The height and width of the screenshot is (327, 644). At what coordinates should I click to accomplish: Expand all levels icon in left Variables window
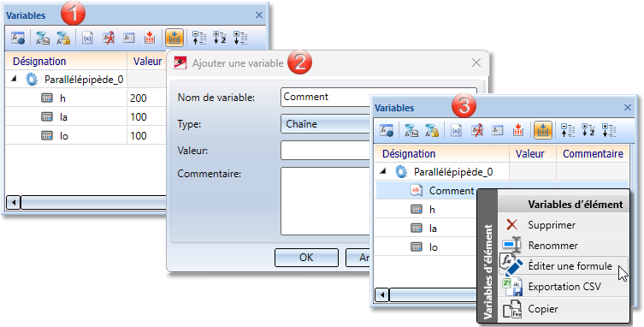point(240,38)
